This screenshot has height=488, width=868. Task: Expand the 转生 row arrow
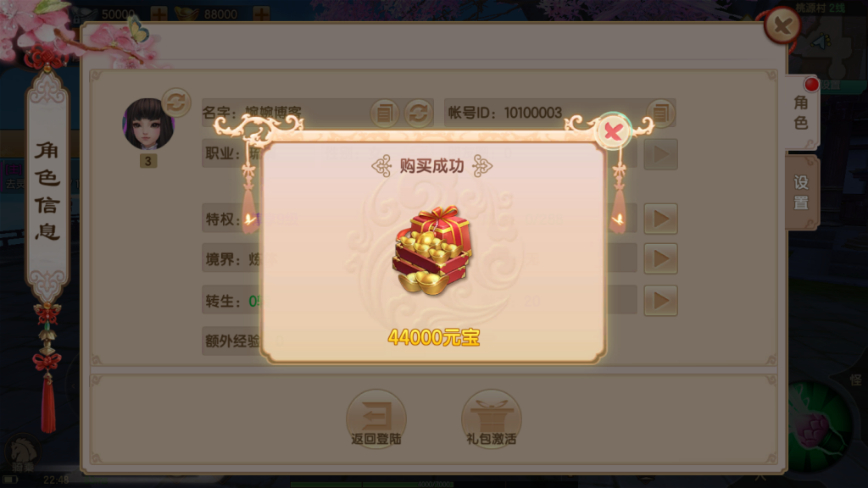(661, 301)
